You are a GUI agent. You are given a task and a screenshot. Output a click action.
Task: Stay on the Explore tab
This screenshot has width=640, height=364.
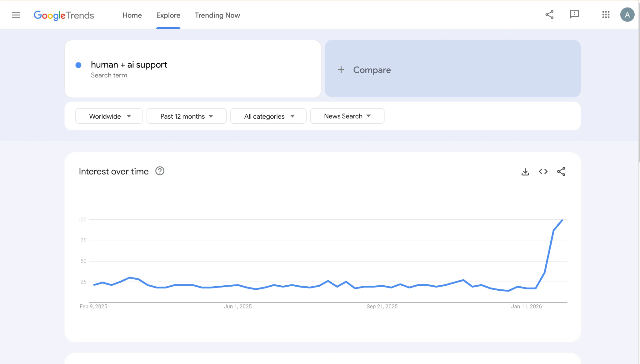click(168, 15)
